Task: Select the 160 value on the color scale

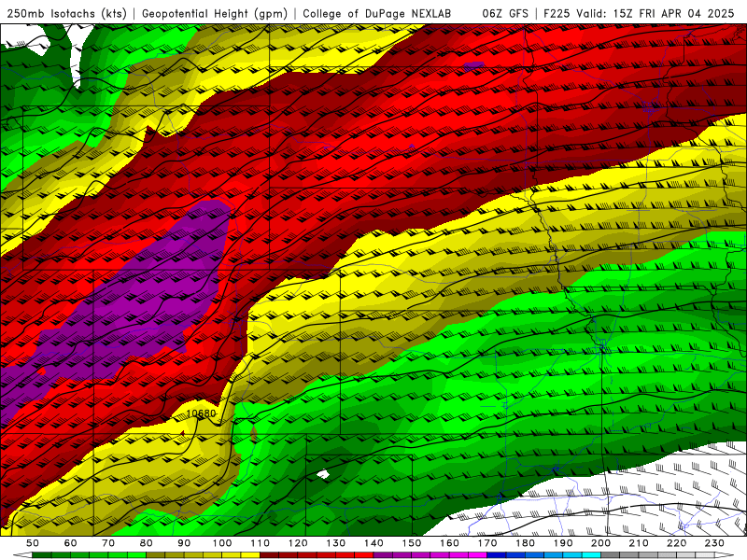Action: tap(449, 543)
